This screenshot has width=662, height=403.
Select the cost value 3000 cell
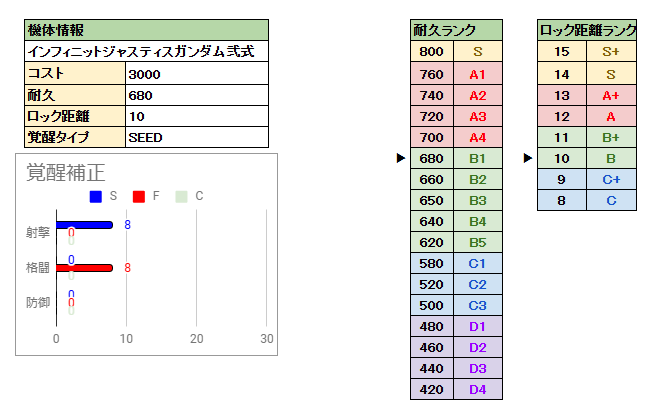tap(197, 73)
